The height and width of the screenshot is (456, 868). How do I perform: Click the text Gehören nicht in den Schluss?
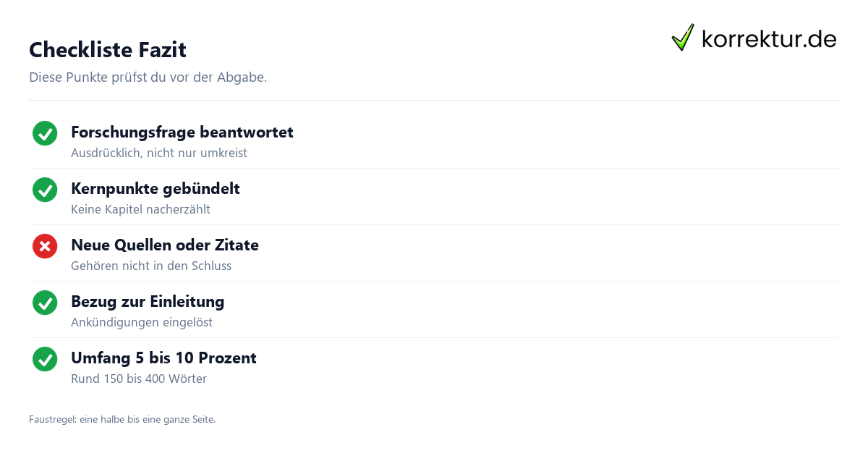151,266
